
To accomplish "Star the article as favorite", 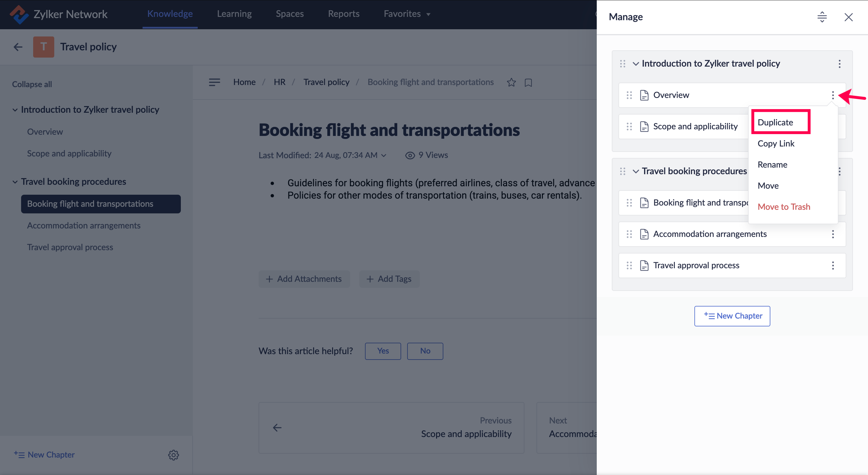I will (511, 82).
